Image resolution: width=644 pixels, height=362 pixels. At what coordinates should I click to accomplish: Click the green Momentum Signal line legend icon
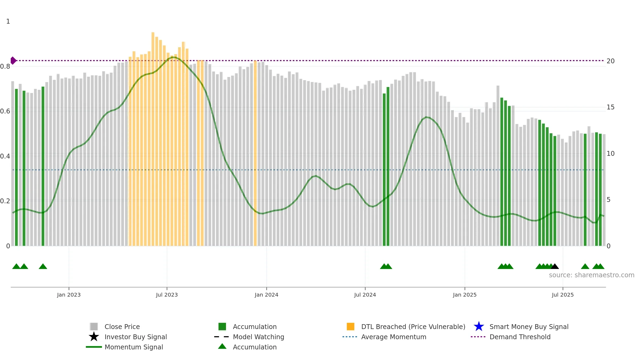click(94, 347)
